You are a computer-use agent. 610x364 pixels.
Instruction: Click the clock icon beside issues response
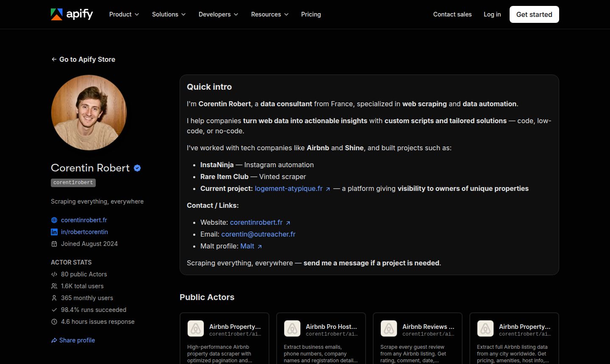pyautogui.click(x=54, y=322)
